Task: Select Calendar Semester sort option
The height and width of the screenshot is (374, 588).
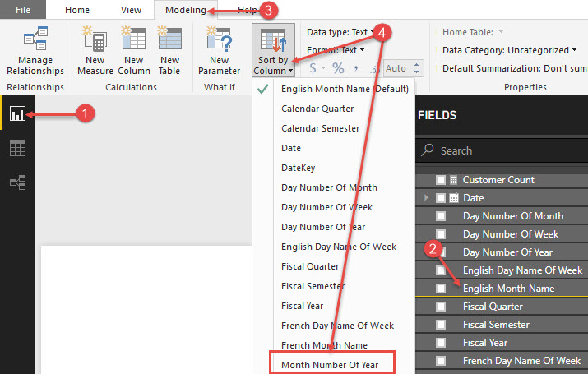Action: 334,128
